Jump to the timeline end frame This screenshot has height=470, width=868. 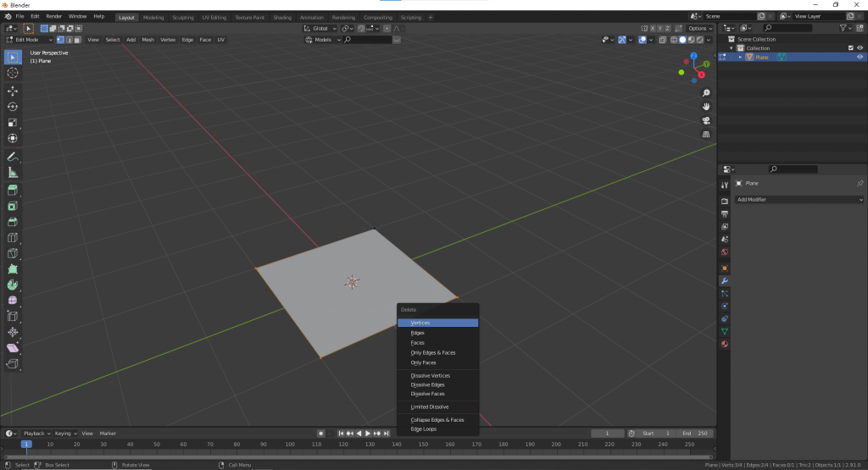pyautogui.click(x=387, y=434)
